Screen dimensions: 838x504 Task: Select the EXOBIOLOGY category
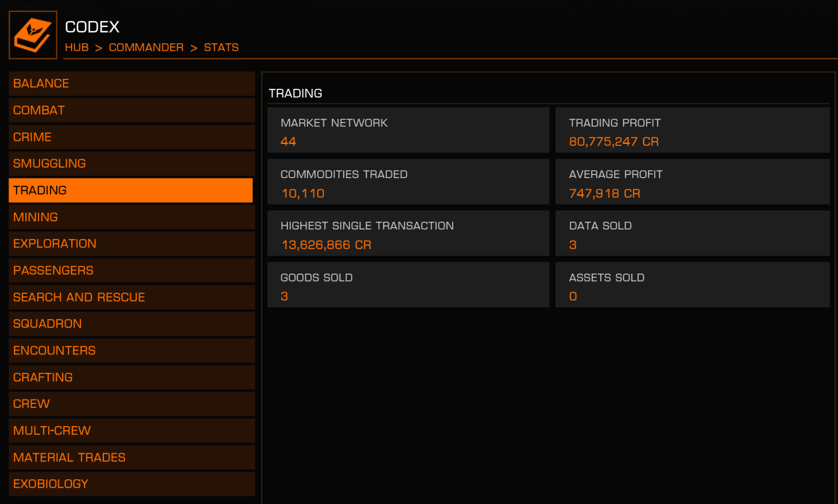tap(132, 484)
